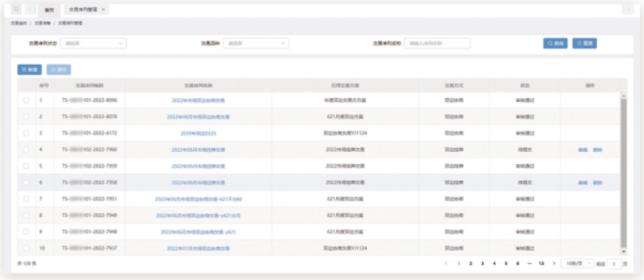644x280 pixels.
Task: Open the 10条/页 page size selector
Action: pos(574,263)
